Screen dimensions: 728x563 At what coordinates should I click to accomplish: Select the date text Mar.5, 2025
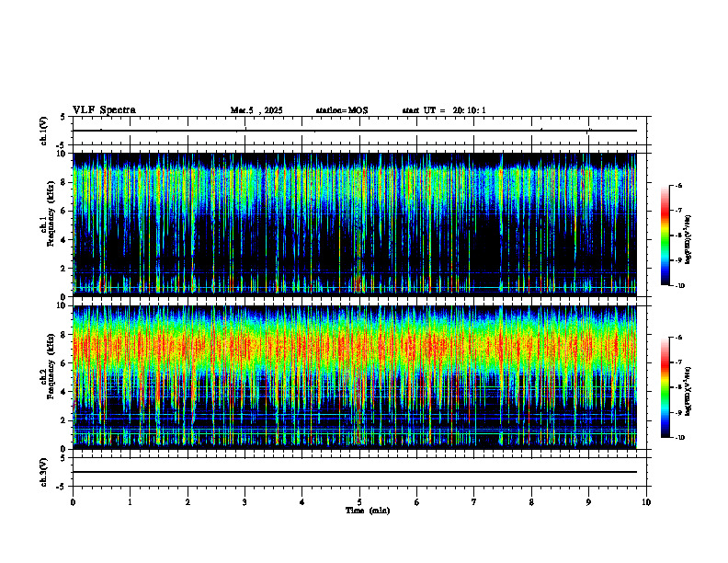tap(256, 110)
